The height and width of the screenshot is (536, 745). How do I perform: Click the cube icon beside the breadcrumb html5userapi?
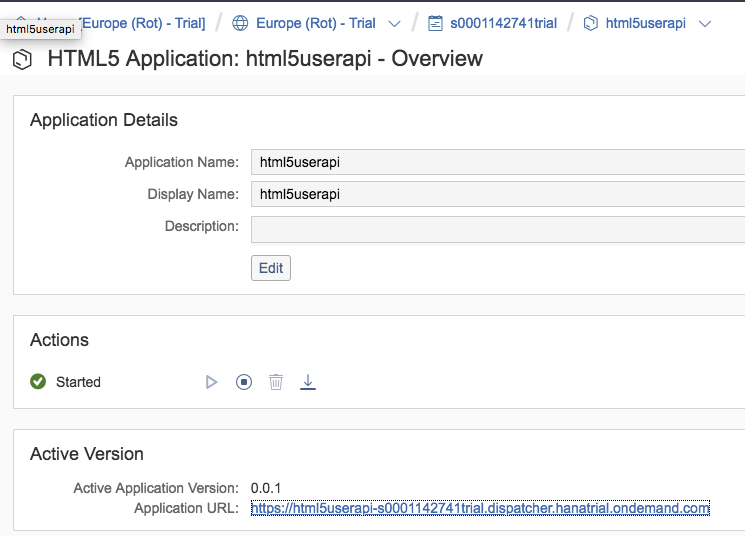[591, 23]
